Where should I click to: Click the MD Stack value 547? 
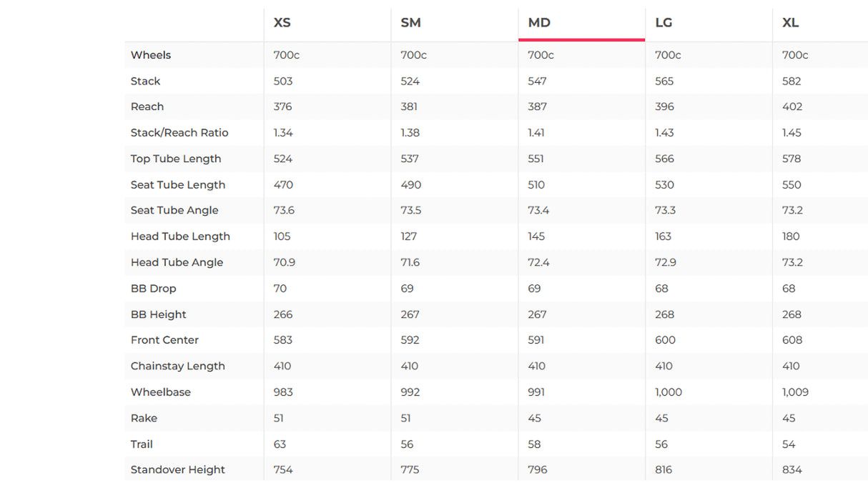pyautogui.click(x=537, y=81)
